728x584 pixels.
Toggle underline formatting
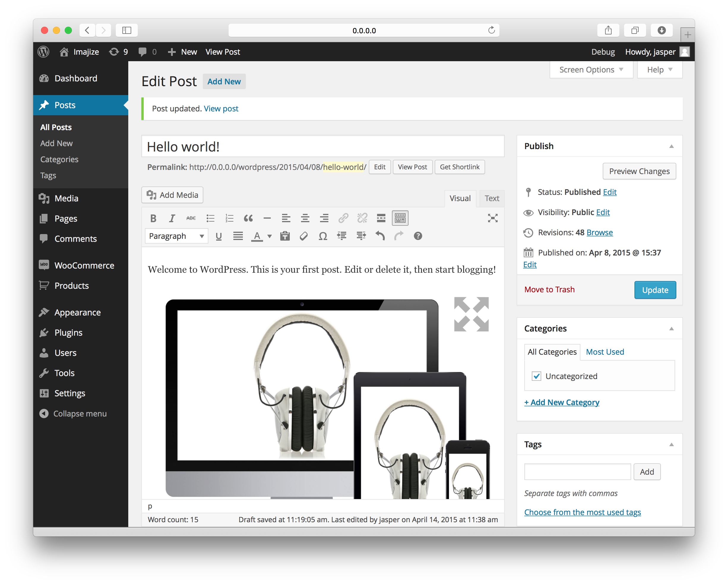219,236
